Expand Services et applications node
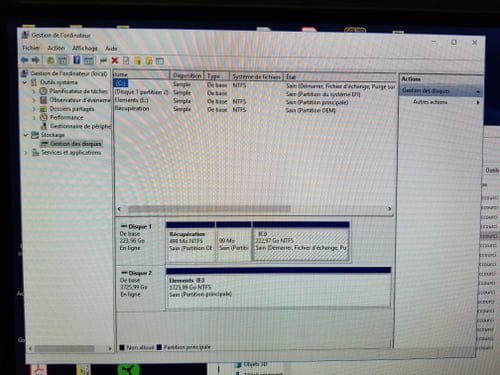Screen dimensions: 500x375 (x=26, y=152)
